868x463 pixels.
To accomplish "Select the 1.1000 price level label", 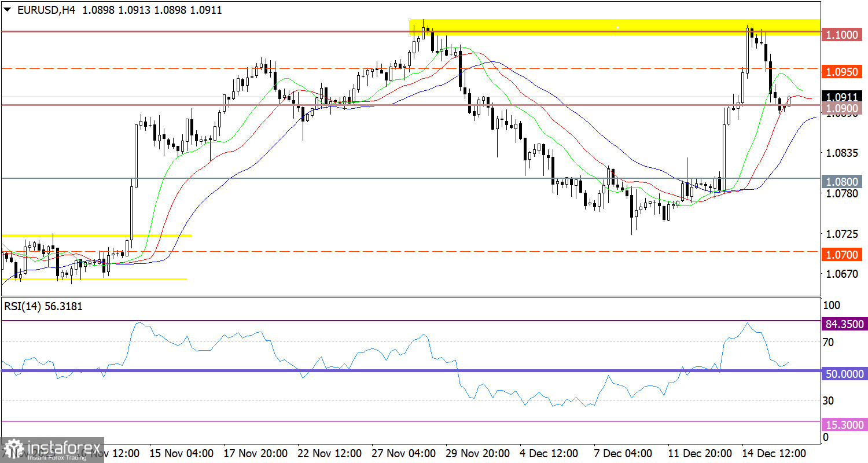I will tap(843, 35).
